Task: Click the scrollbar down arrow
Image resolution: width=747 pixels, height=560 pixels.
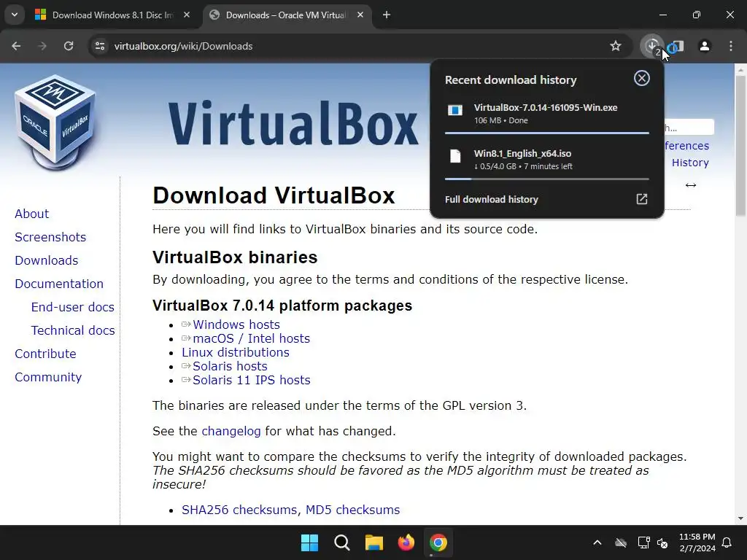Action: point(740,518)
